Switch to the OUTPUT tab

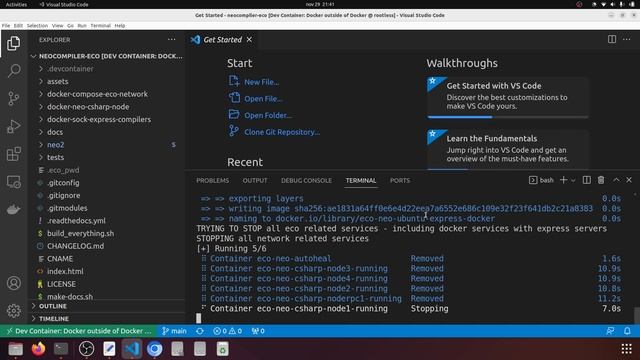click(255, 180)
